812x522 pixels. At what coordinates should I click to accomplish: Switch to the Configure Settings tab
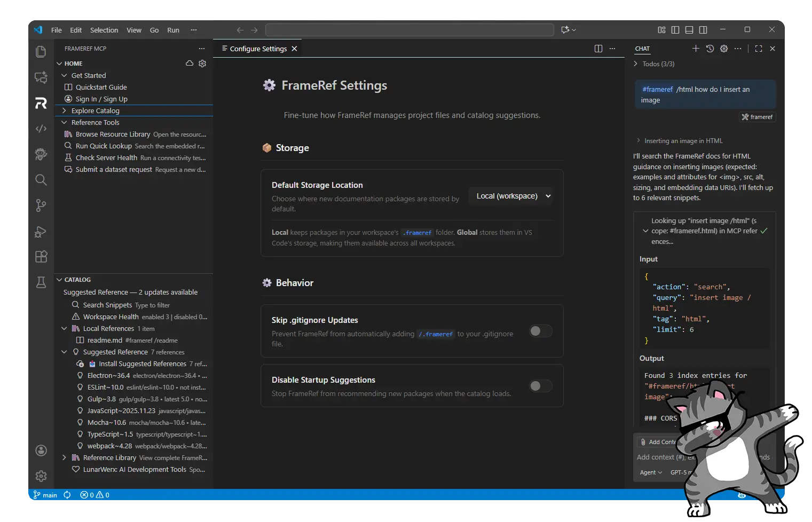[x=258, y=49]
